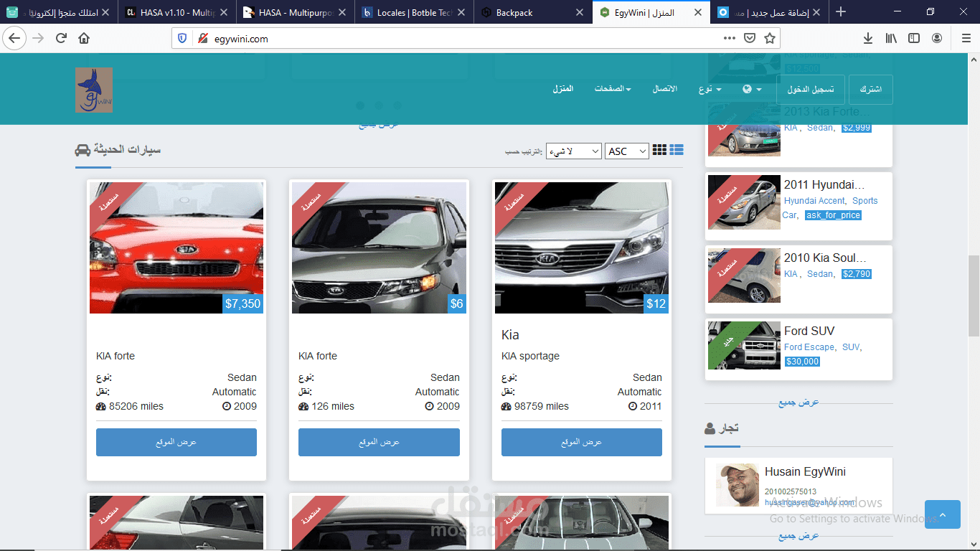Click the back-to-top arrow button
Image resolution: width=980 pixels, height=551 pixels.
[x=942, y=514]
